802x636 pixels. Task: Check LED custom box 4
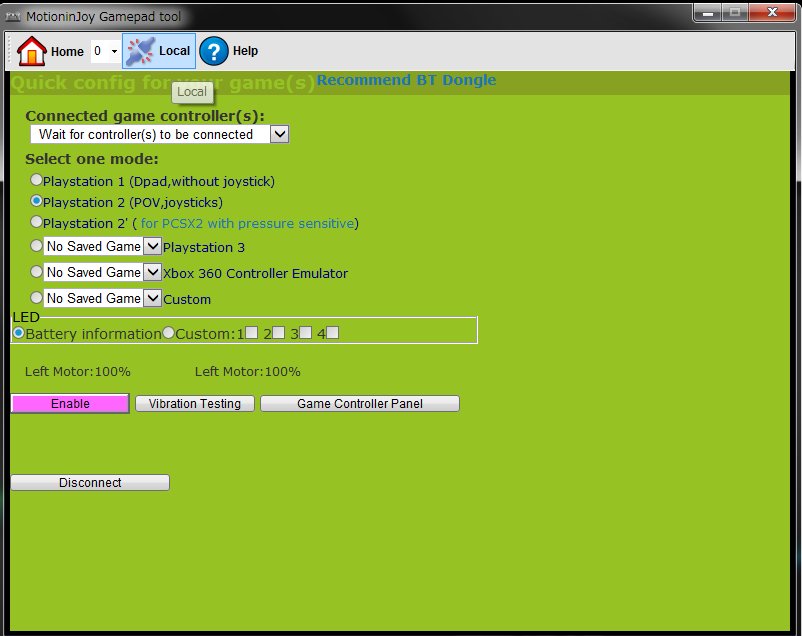[x=332, y=333]
